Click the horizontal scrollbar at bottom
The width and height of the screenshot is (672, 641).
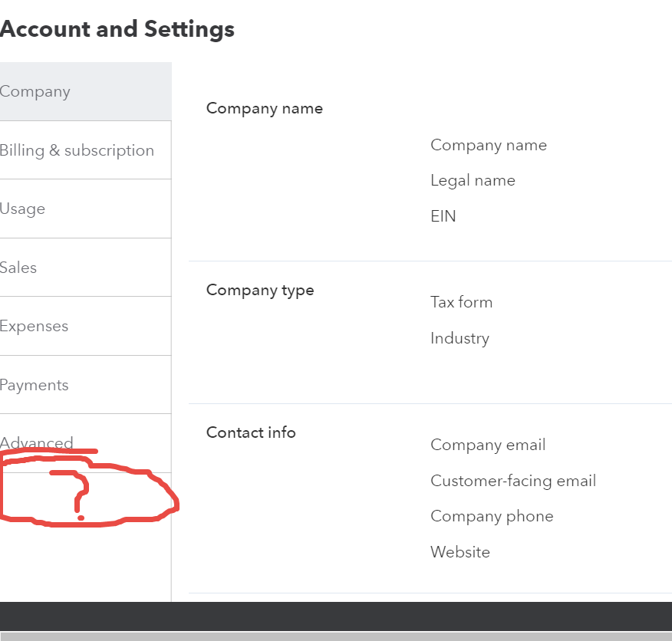point(336,636)
